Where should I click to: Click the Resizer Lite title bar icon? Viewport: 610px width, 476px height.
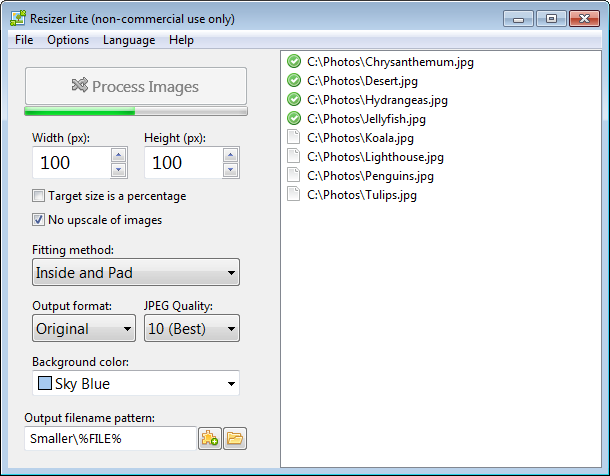(x=13, y=17)
